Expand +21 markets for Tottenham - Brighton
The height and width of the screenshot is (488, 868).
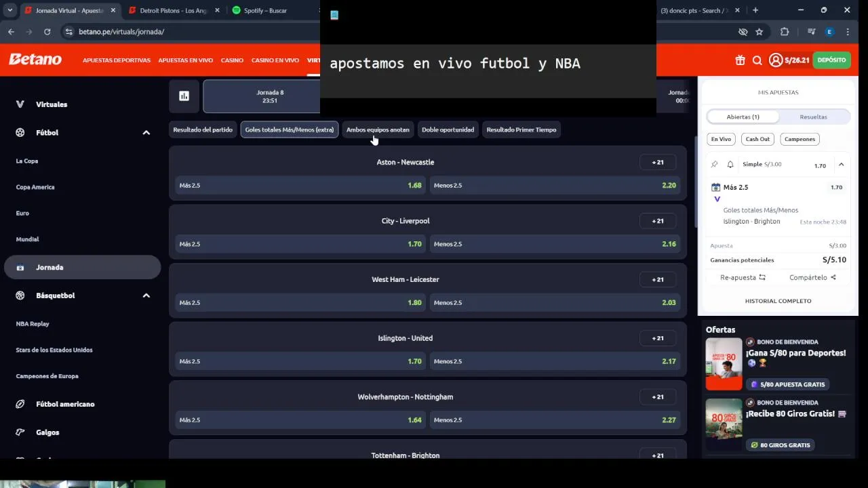[x=658, y=455]
